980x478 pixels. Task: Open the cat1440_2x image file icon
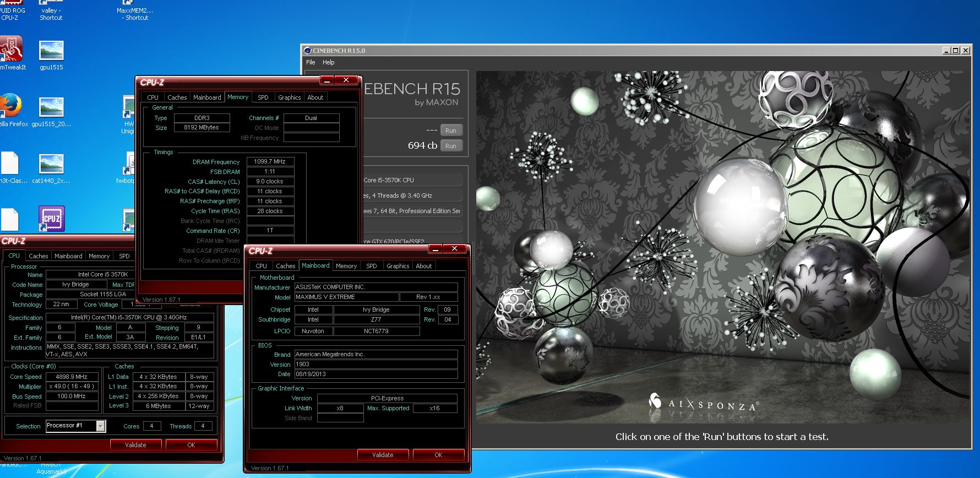point(51,169)
